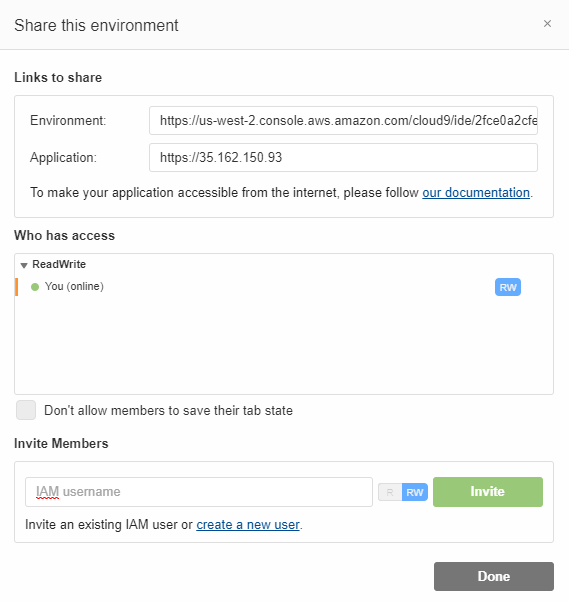The height and width of the screenshot is (602, 569).
Task: Select the You (online) member row
Action: [284, 287]
